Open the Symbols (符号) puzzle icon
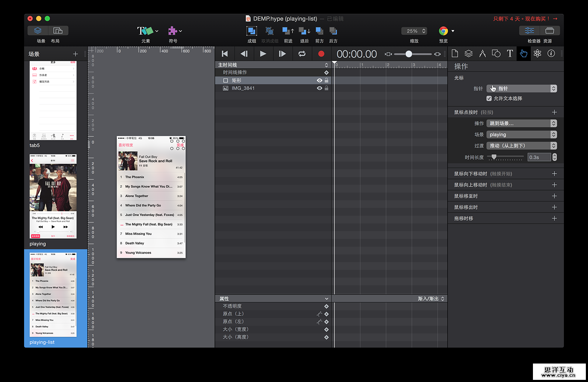This screenshot has width=588, height=382. (173, 31)
